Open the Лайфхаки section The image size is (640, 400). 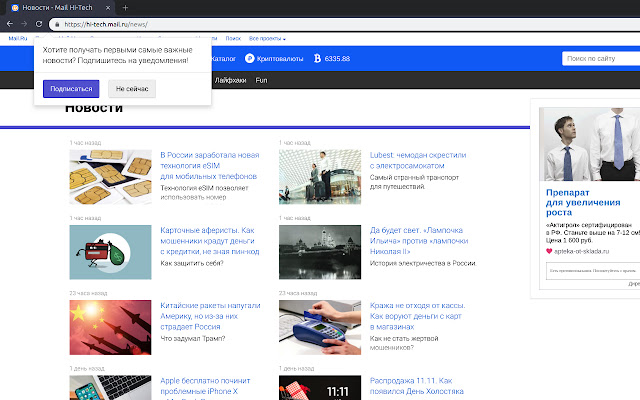click(x=230, y=80)
